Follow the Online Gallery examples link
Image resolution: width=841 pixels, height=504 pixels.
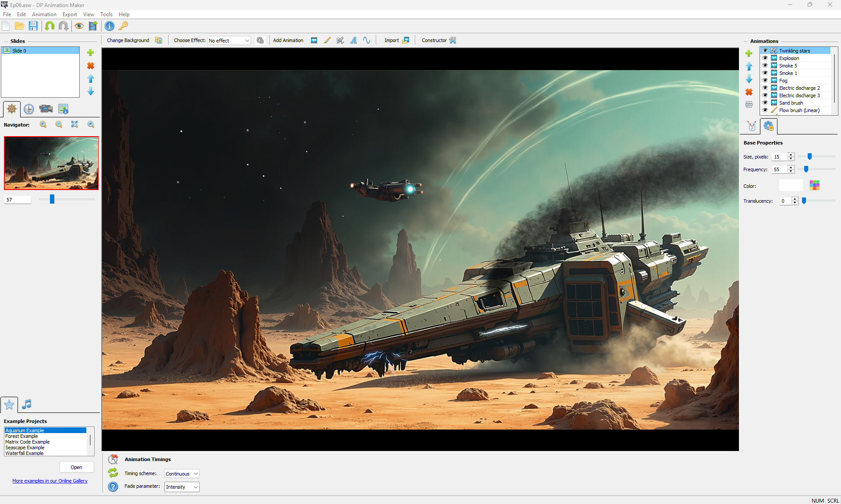coord(50,481)
